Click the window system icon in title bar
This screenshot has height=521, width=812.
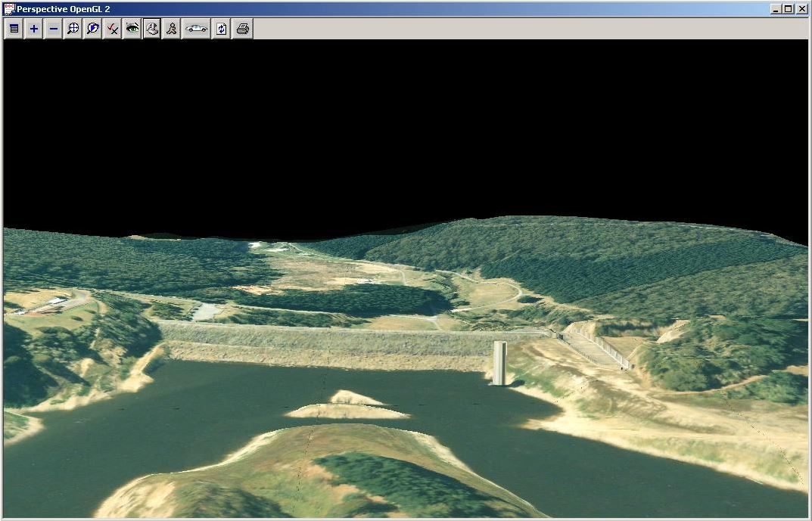tap(9, 9)
